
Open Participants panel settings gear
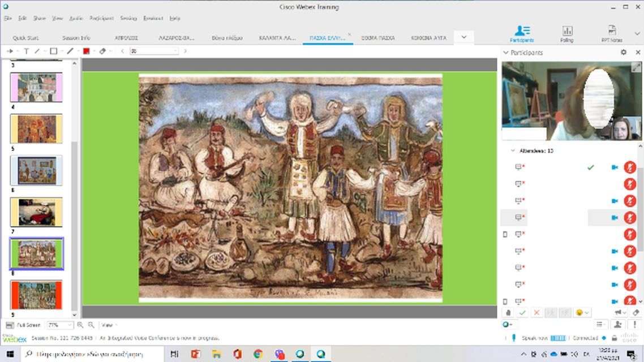[x=624, y=53]
